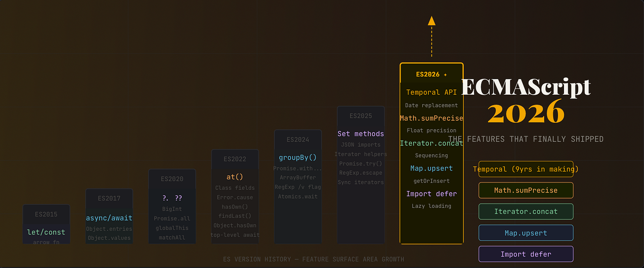The height and width of the screenshot is (268, 644).
Task: Click async/await in the ES2017 column
Action: coord(109,218)
